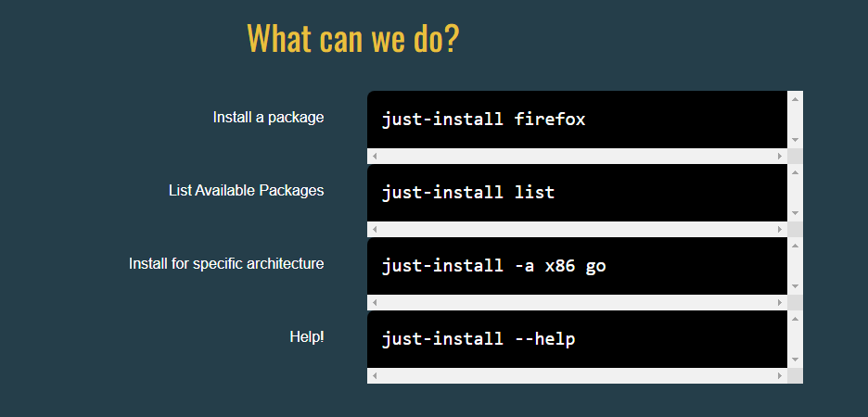Click scroll-left arrow under --help command
Screen dimensions: 868x417
point(375,376)
